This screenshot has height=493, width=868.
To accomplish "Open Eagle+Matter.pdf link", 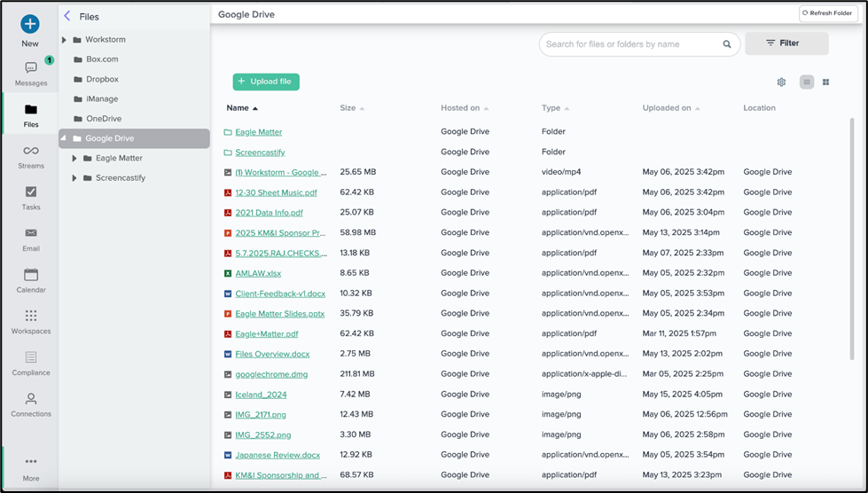I will [x=267, y=334].
